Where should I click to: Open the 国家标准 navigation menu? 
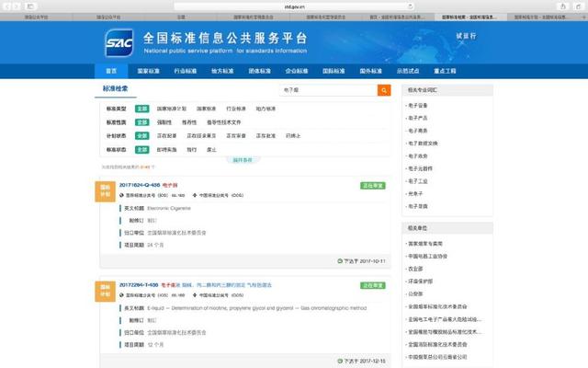pos(148,70)
